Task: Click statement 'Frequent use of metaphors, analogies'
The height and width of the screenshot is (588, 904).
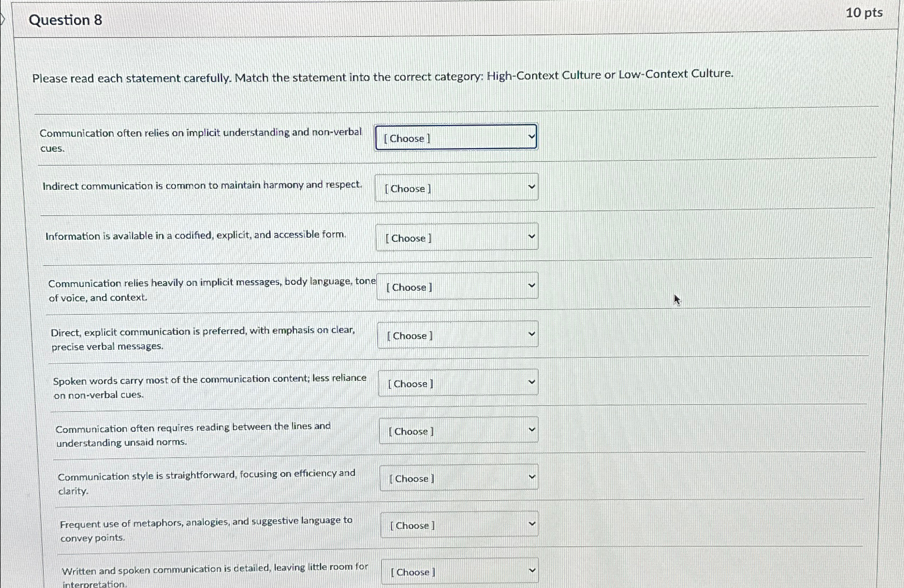Action: click(x=206, y=529)
